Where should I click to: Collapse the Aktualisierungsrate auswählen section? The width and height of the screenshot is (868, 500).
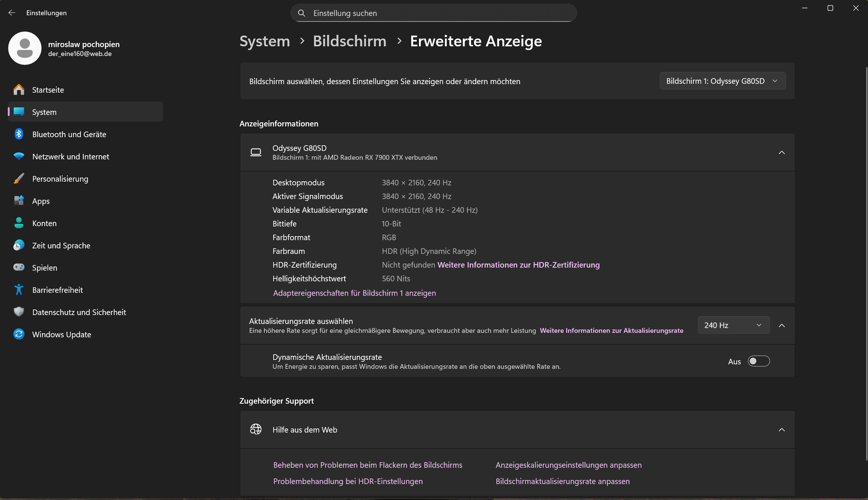[x=782, y=325]
